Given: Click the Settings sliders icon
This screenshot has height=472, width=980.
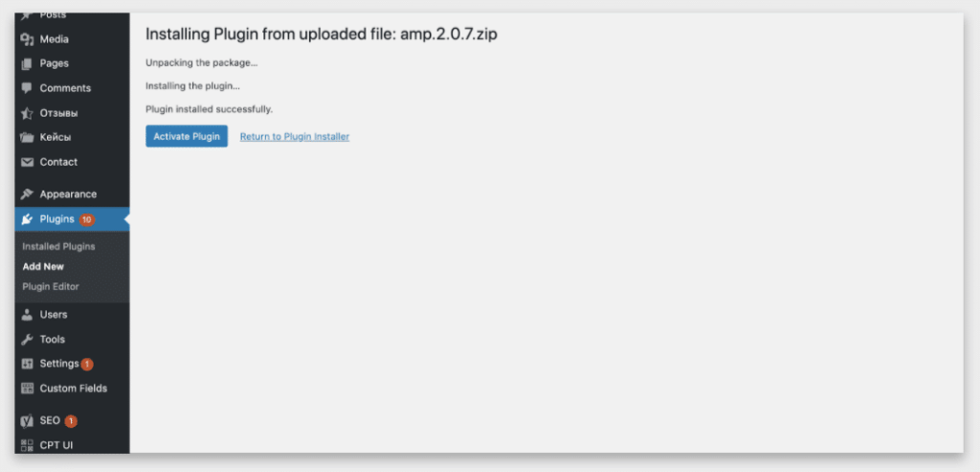Looking at the screenshot, I should click(x=27, y=364).
